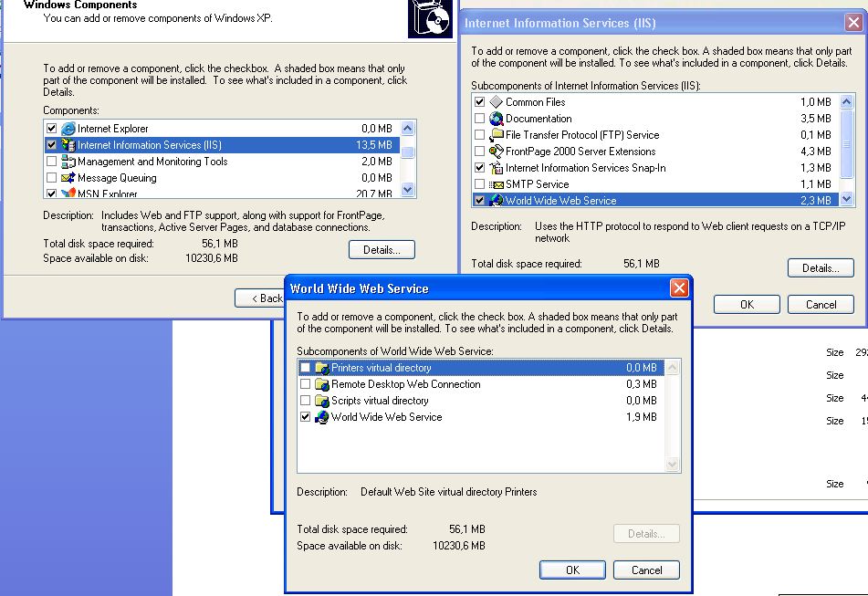Click the Remote Desktop Web Connection icon

pos(321,384)
